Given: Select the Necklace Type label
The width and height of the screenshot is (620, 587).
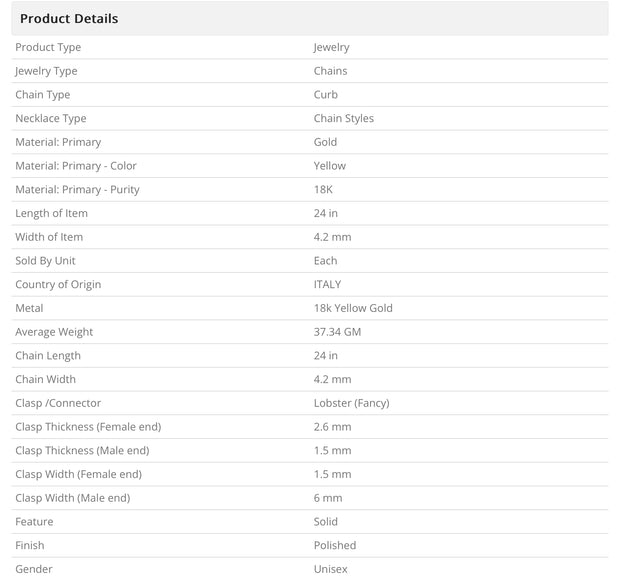Looking at the screenshot, I should tap(51, 118).
